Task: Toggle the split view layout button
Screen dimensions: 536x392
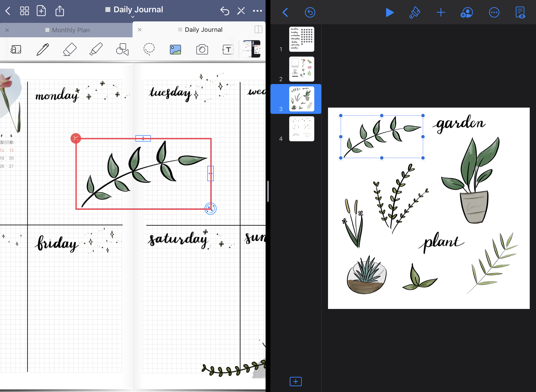Action: pyautogui.click(x=258, y=30)
